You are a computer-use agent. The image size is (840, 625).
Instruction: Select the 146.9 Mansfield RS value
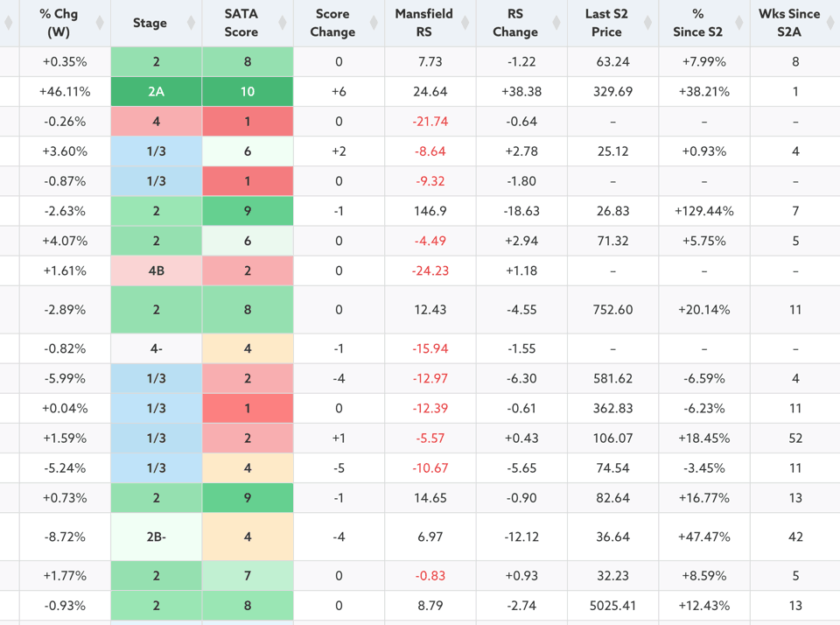click(430, 211)
